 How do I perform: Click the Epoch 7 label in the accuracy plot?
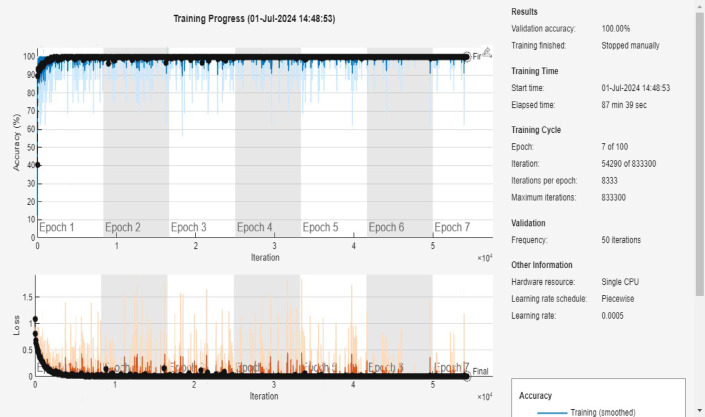tap(452, 227)
